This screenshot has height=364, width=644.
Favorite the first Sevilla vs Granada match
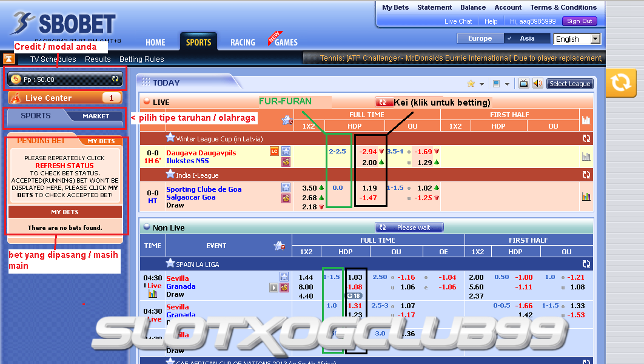tap(284, 277)
